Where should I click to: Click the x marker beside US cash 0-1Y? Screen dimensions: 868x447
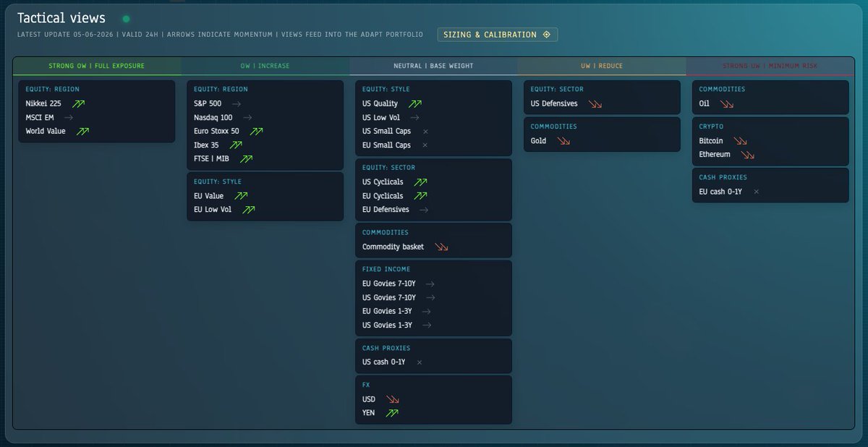[420, 362]
